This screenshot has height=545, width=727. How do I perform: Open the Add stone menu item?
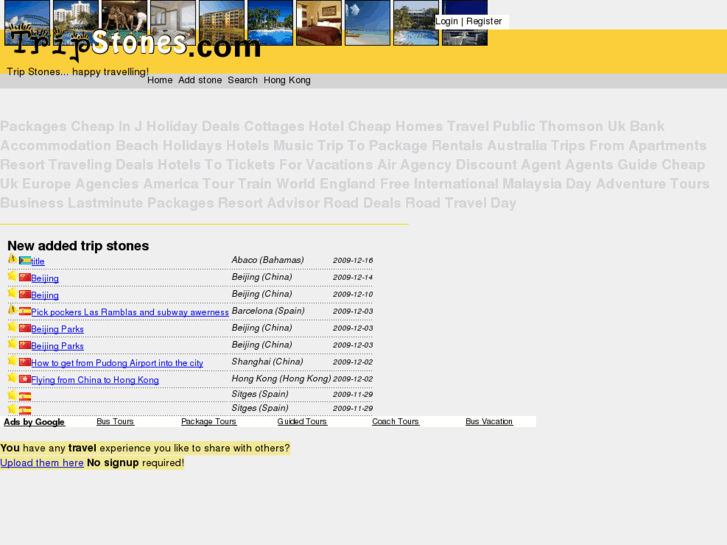click(x=200, y=80)
